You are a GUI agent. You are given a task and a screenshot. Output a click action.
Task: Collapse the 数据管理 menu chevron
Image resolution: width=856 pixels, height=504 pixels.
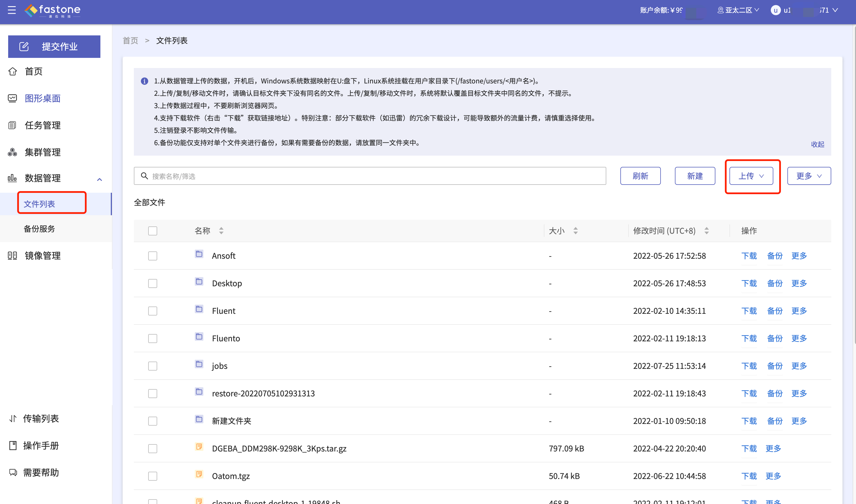point(100,179)
